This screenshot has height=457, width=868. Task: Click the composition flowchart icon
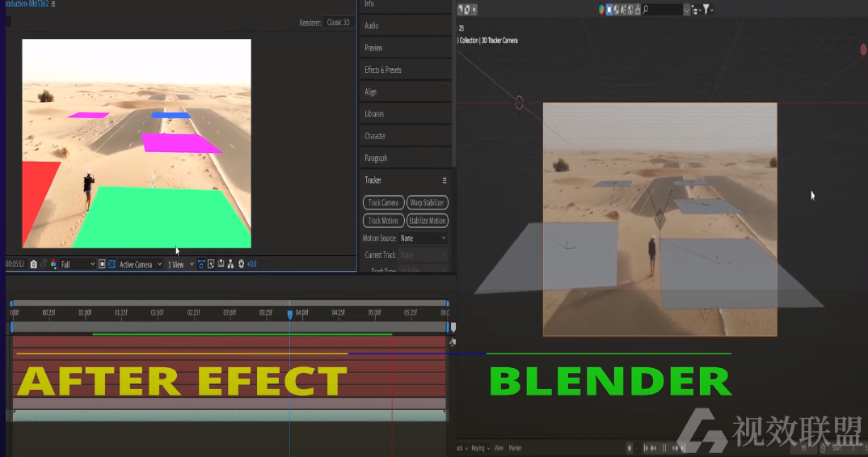230,264
